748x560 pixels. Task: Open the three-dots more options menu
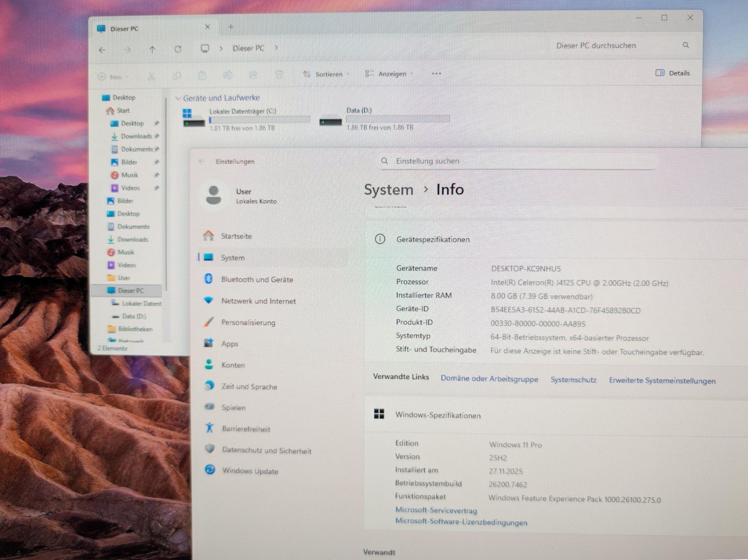(436, 74)
